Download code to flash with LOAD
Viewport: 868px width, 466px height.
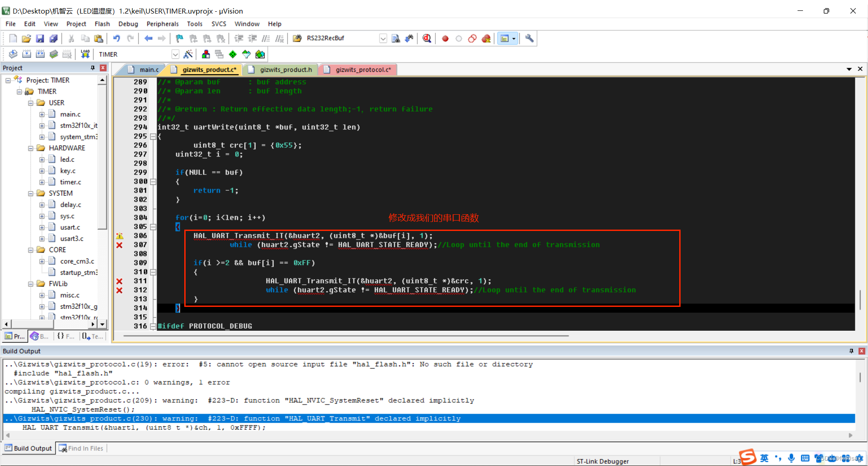(x=85, y=54)
